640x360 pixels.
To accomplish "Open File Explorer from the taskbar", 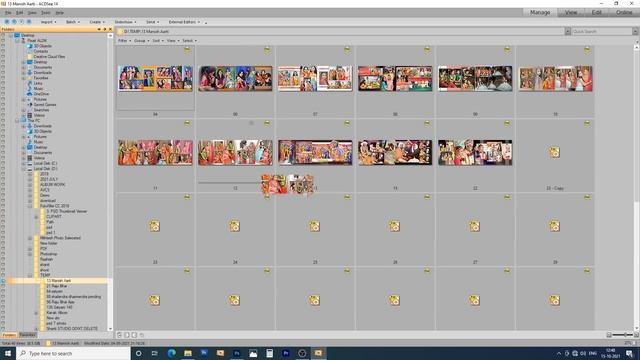I will (188, 353).
